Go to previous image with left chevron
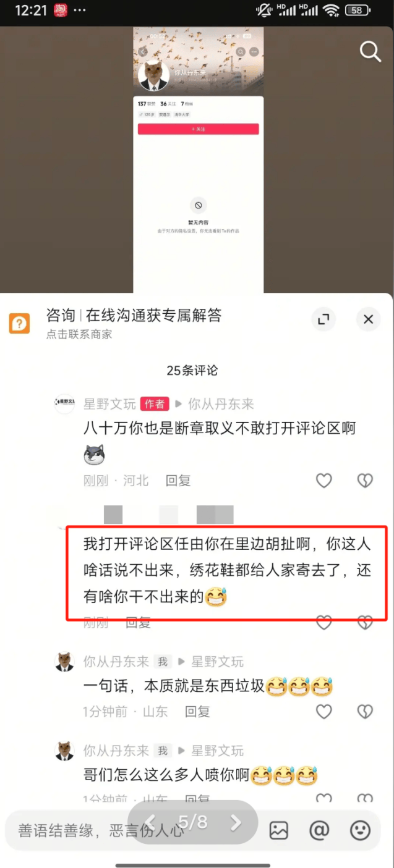This screenshot has height=868, width=394. pos(150,822)
